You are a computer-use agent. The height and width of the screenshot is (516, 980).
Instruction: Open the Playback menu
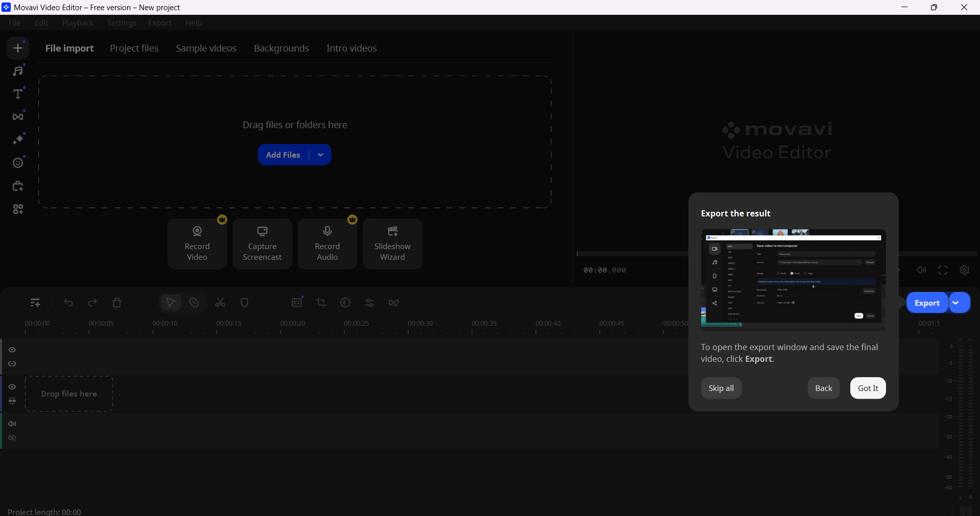coord(78,23)
